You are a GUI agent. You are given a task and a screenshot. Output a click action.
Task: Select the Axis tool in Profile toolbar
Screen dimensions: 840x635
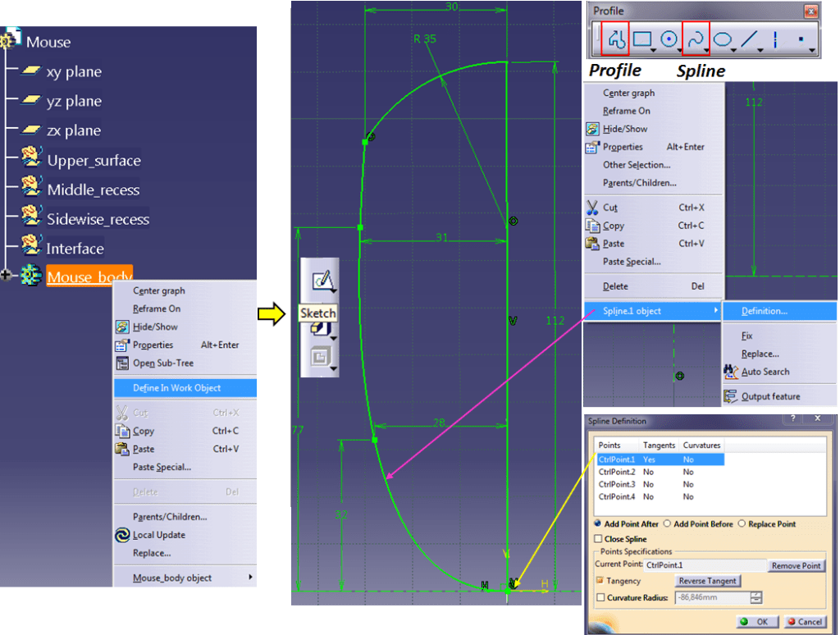(x=775, y=39)
